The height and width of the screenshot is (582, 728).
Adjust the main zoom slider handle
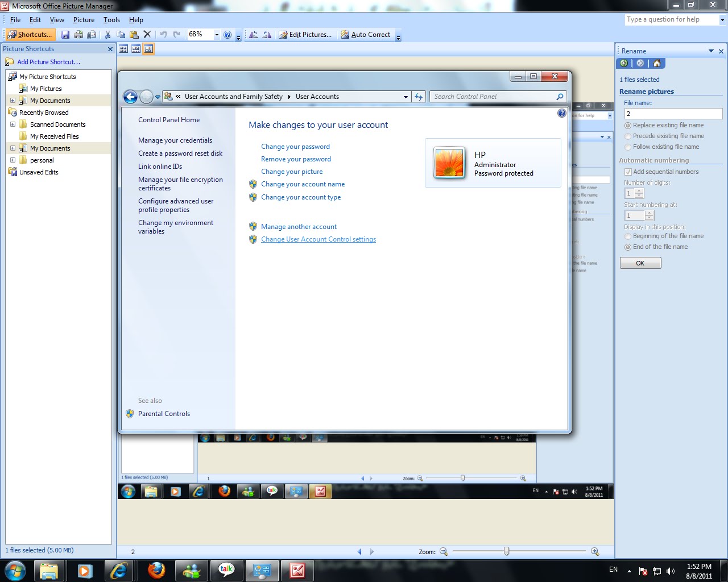(506, 551)
